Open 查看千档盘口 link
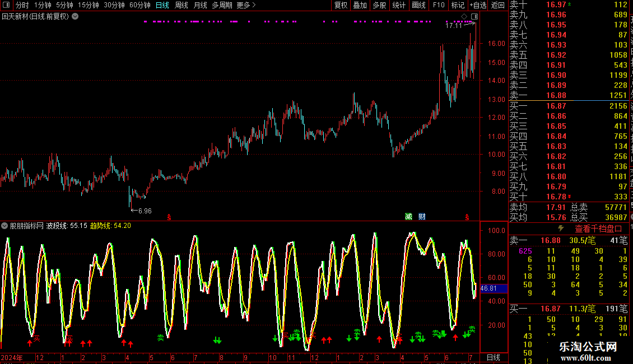Image resolution: width=633 pixels, height=364 pixels. point(598,229)
